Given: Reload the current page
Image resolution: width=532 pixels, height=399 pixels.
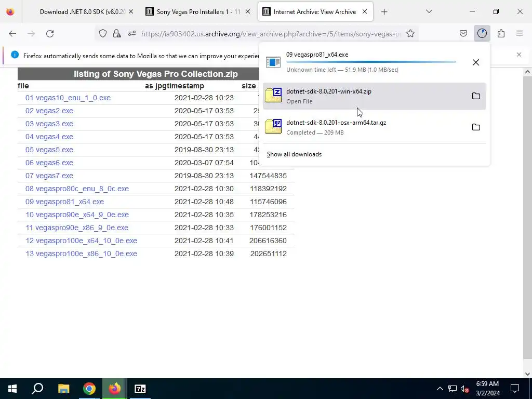Looking at the screenshot, I should (x=50, y=34).
